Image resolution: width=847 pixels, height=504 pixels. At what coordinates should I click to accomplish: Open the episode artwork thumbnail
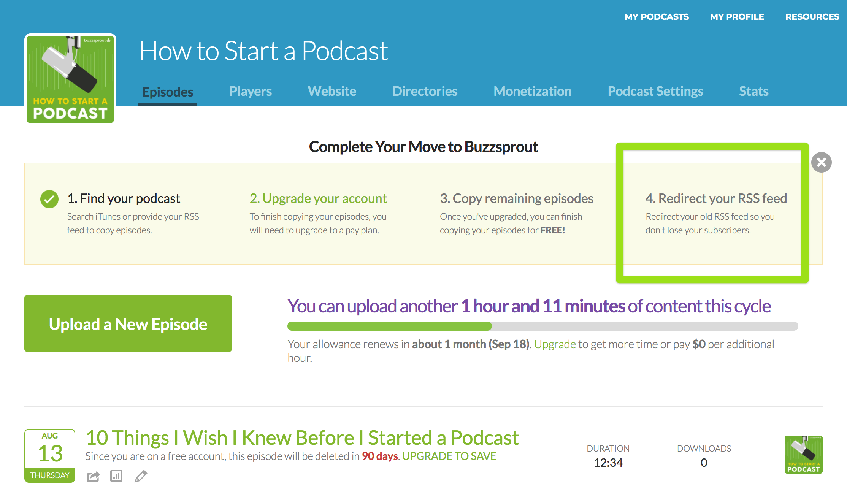(803, 455)
